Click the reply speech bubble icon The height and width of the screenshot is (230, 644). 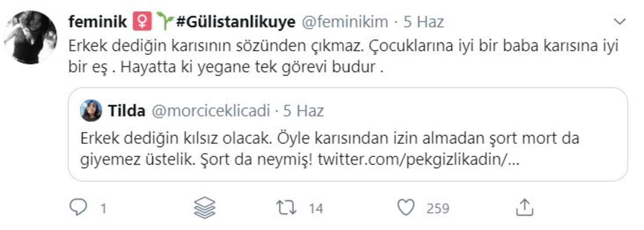click(x=78, y=207)
